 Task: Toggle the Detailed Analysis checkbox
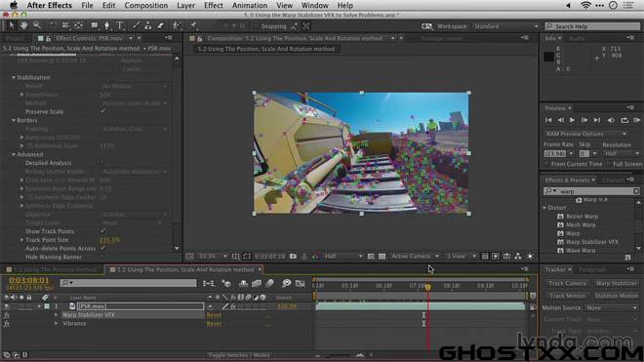[x=102, y=163]
